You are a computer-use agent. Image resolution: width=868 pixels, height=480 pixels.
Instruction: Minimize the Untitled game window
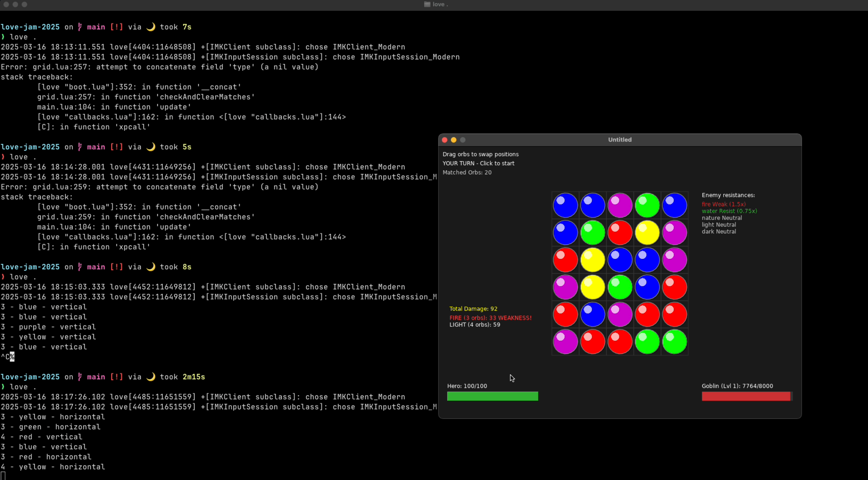point(454,140)
